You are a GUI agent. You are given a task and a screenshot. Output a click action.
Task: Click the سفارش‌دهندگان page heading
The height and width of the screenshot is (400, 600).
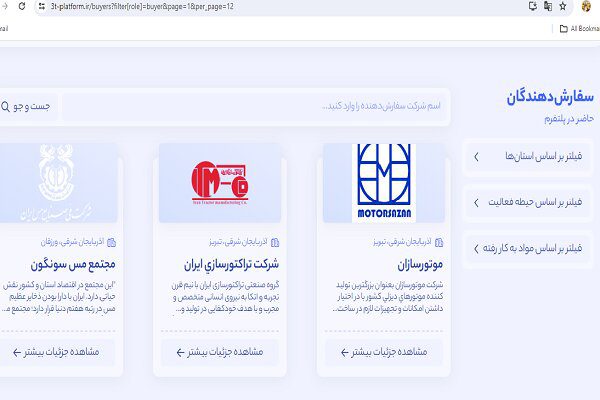point(550,97)
